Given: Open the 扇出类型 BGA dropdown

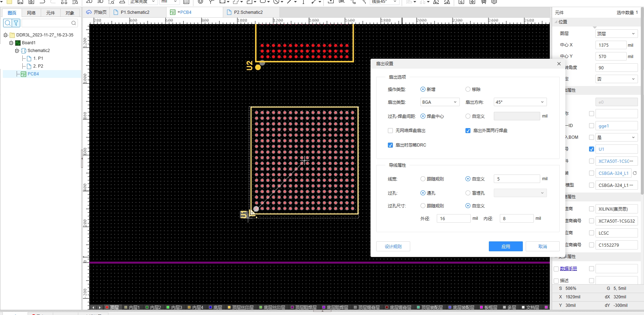Looking at the screenshot, I should (x=440, y=102).
